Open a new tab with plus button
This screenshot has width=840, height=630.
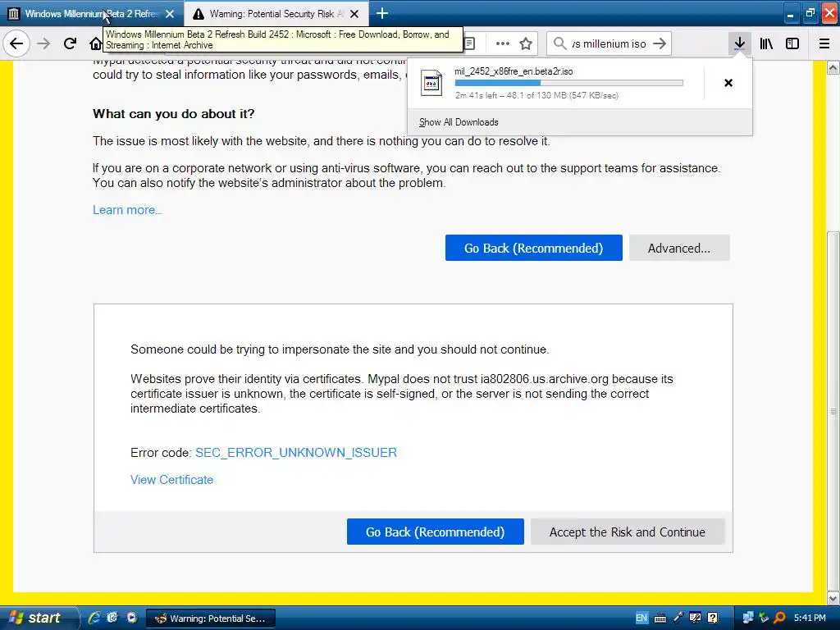[382, 13]
